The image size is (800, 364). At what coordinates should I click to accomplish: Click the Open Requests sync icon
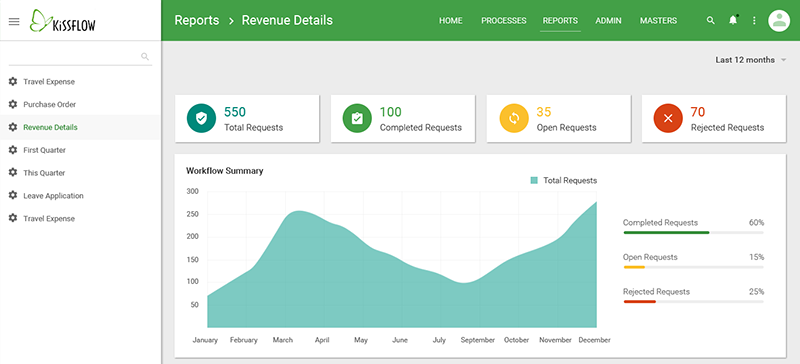tap(514, 118)
